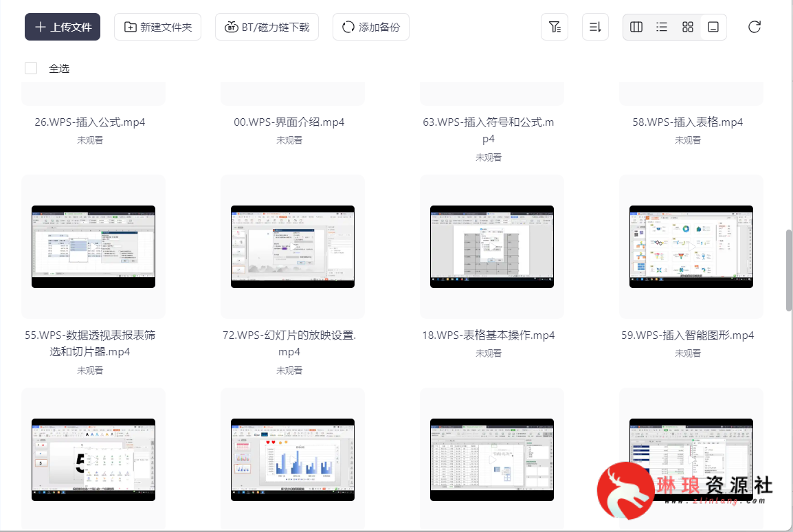Open thumbnail of 18.WPS-表格基本操作.mp4

[x=492, y=247]
